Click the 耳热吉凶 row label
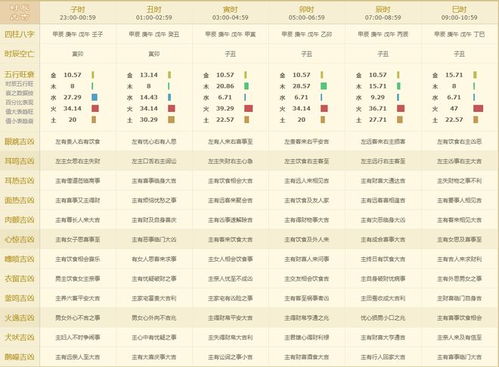 (19, 181)
